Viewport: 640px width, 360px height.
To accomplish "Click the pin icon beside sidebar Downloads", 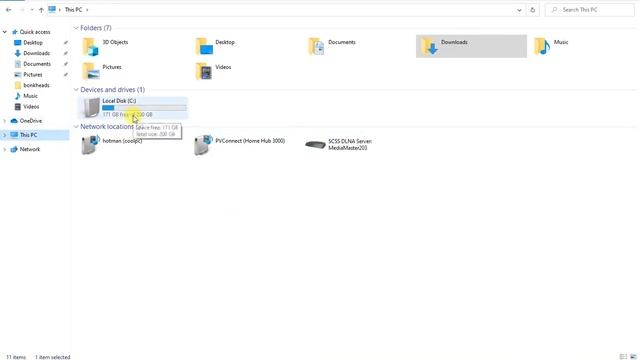I will coord(66,53).
